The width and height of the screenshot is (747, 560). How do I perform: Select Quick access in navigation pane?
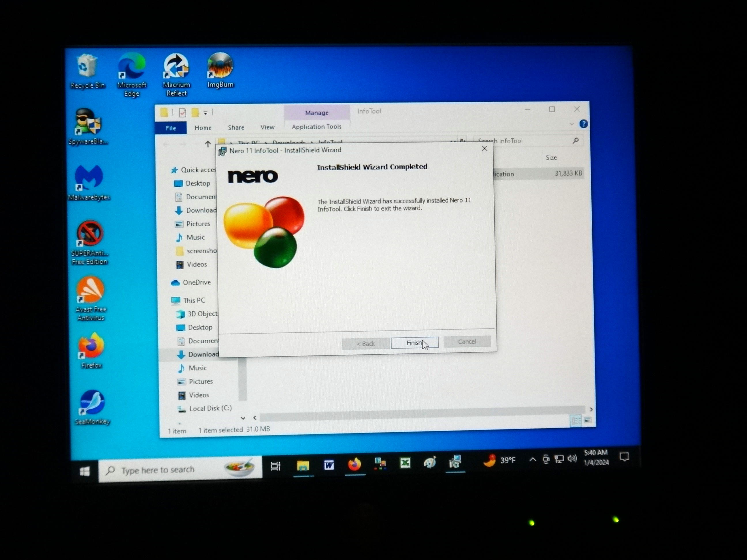click(x=194, y=170)
